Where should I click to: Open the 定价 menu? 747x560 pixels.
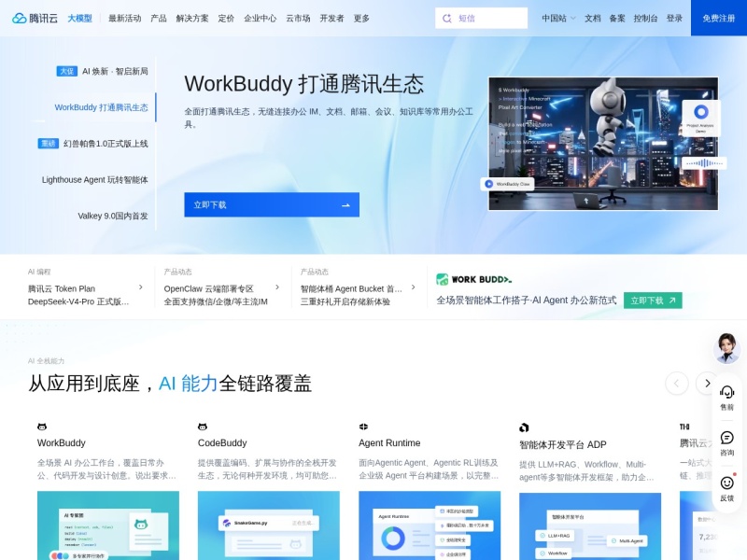click(x=226, y=18)
